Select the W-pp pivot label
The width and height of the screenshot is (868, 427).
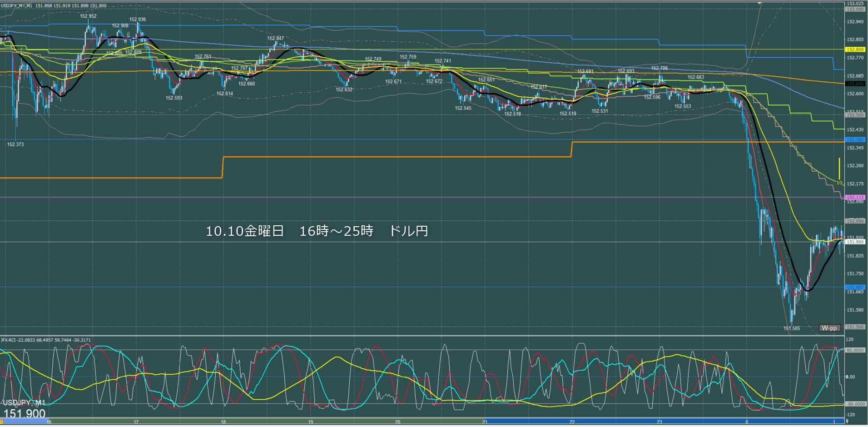[x=829, y=328]
